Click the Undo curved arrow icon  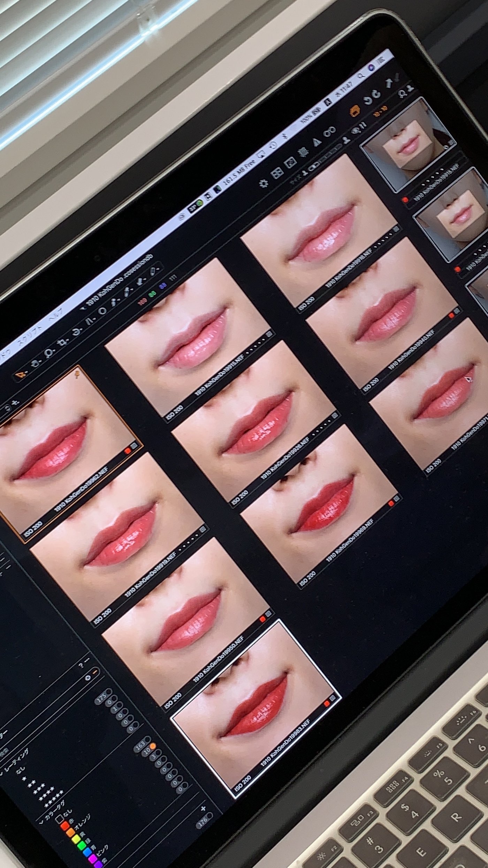[x=368, y=101]
